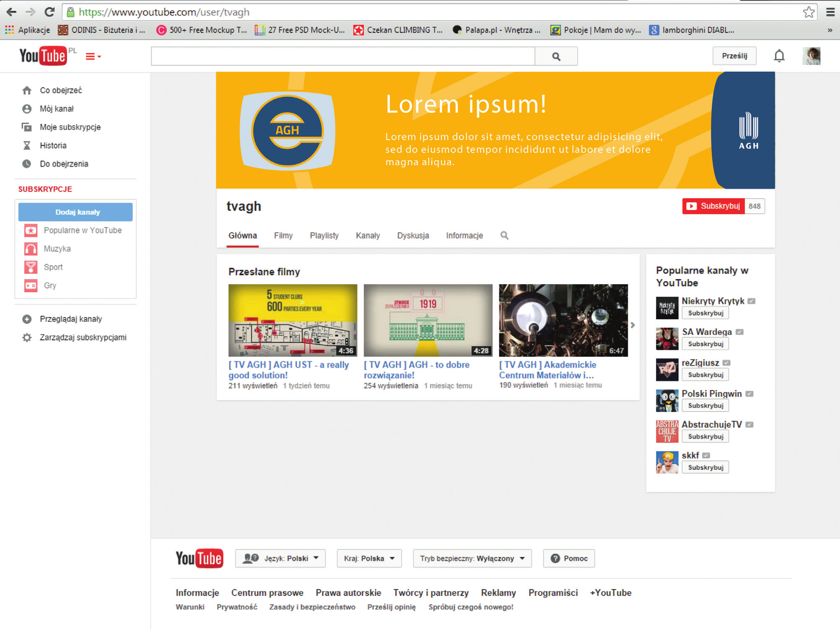This screenshot has width=840, height=629.
Task: Click the search magnifier button
Action: click(x=556, y=56)
